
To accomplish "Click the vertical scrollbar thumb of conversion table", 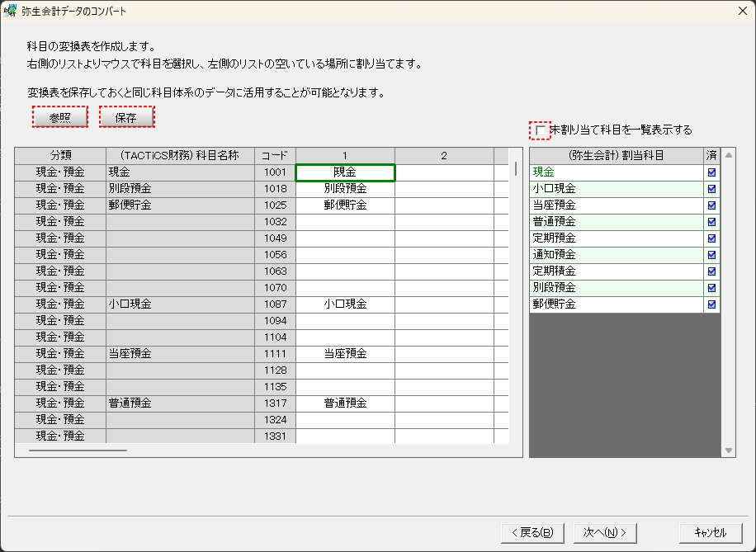I will [516, 168].
